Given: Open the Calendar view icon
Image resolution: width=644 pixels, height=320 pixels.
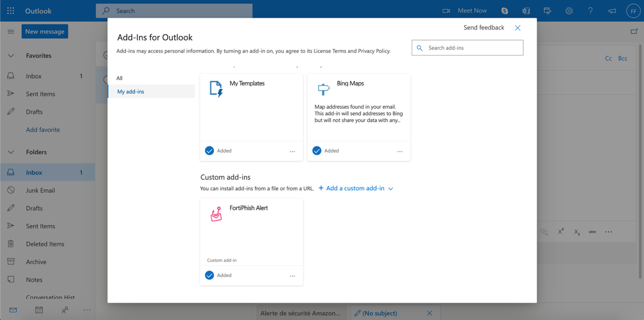Looking at the screenshot, I should coord(39,310).
